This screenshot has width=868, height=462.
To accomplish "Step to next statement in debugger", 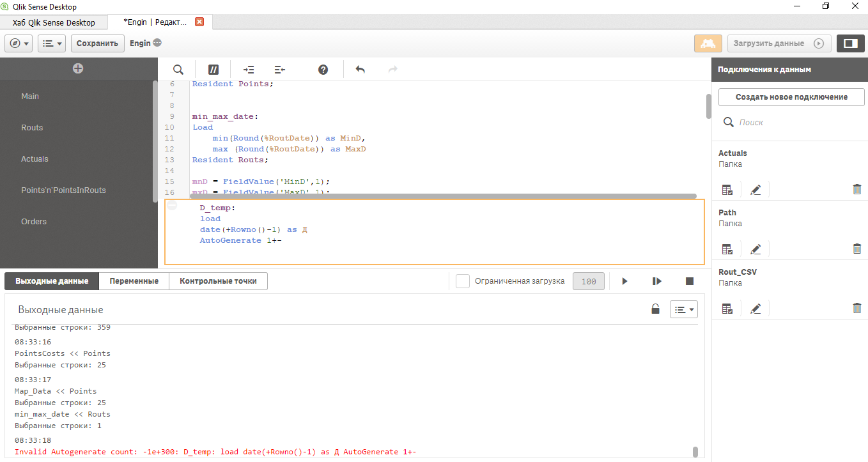I will point(656,281).
